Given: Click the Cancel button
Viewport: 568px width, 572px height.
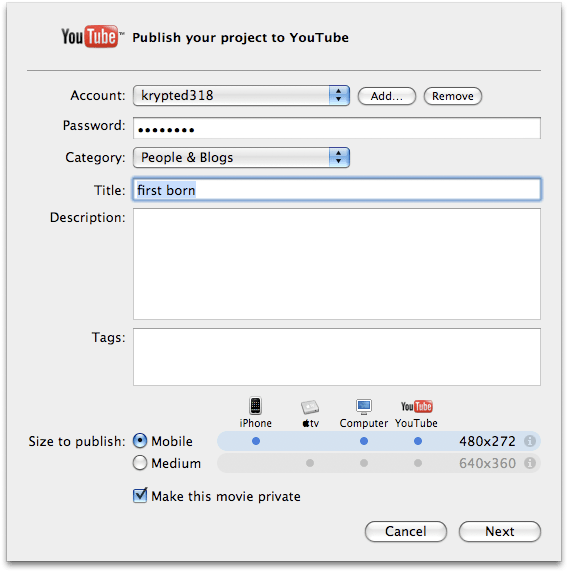Looking at the screenshot, I should coord(406,531).
